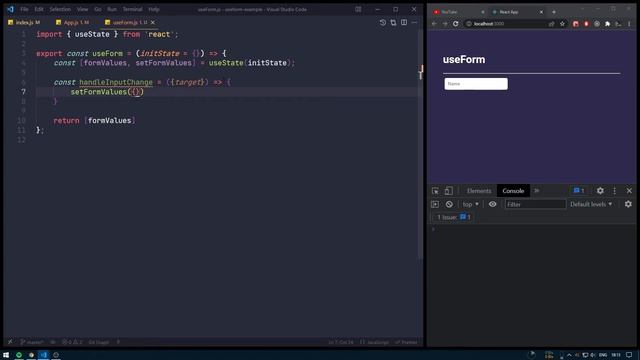Toggle VS Code layout customization icon in title bar
The width and height of the screenshot is (640, 360).
(x=358, y=9)
